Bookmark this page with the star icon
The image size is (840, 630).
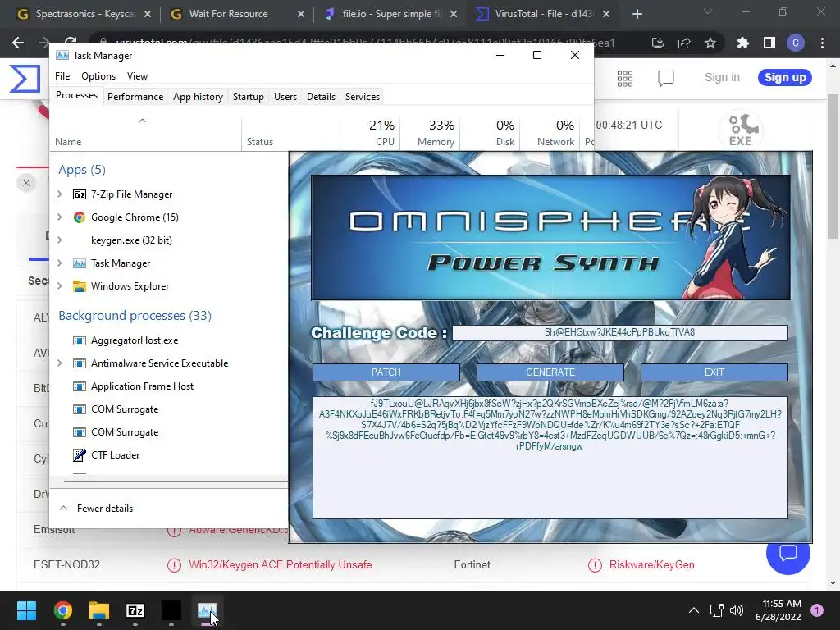pyautogui.click(x=710, y=43)
